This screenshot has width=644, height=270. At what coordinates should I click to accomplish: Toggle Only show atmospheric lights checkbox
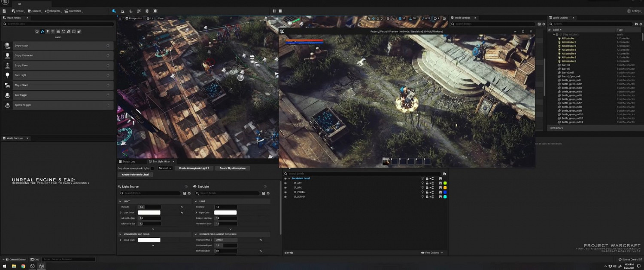tap(152, 168)
